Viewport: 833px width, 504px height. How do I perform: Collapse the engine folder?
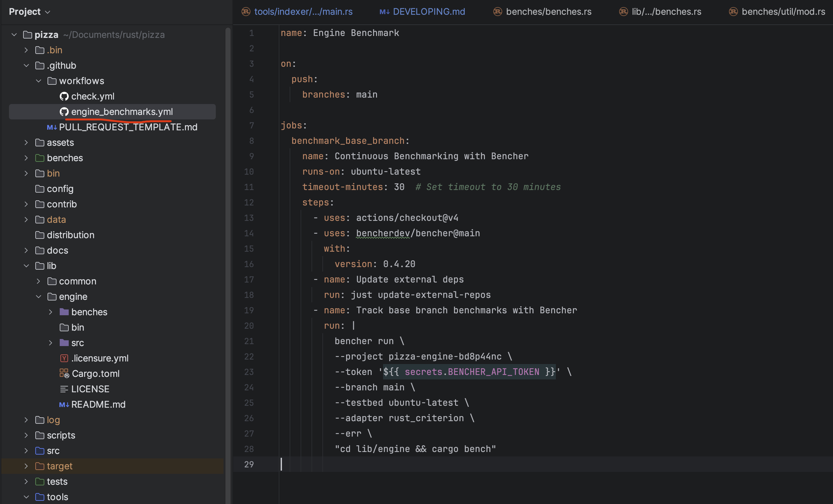(39, 296)
